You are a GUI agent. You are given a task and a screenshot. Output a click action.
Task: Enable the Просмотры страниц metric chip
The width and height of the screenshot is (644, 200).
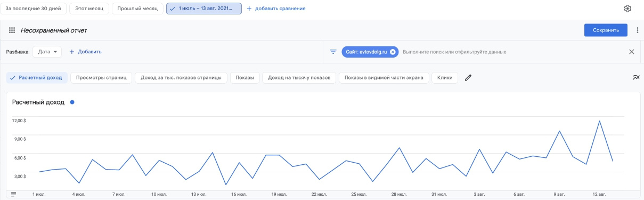[101, 78]
